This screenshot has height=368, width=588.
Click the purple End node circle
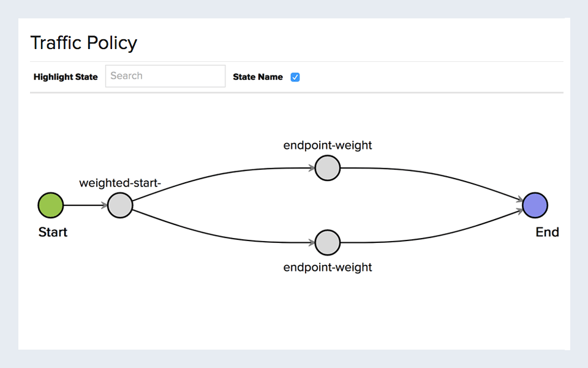[535, 205]
